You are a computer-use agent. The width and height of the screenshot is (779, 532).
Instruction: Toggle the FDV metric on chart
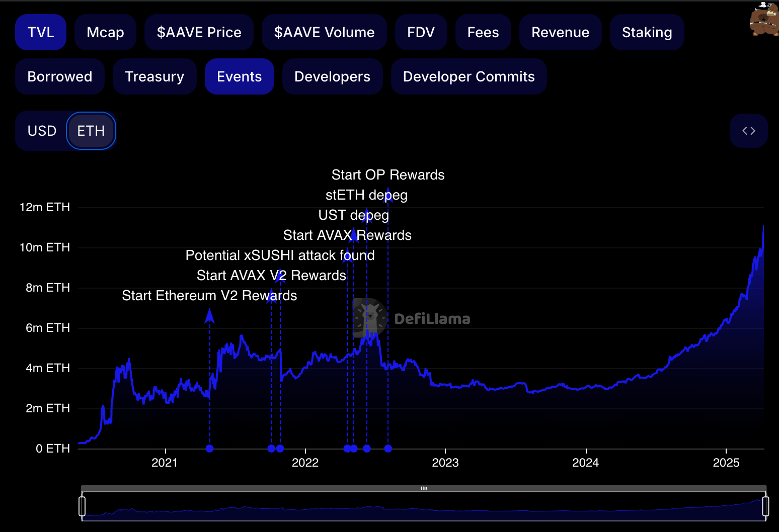(421, 32)
